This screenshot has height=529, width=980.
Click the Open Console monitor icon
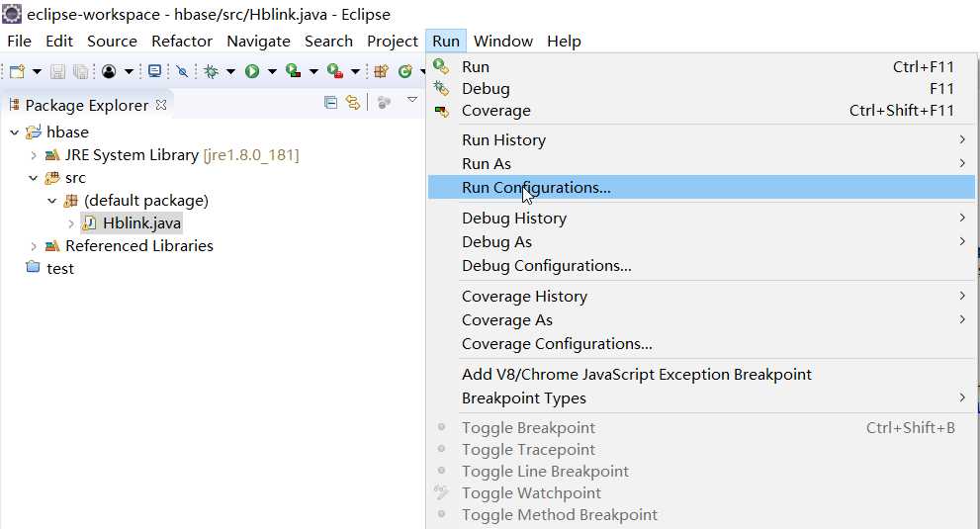click(154, 71)
